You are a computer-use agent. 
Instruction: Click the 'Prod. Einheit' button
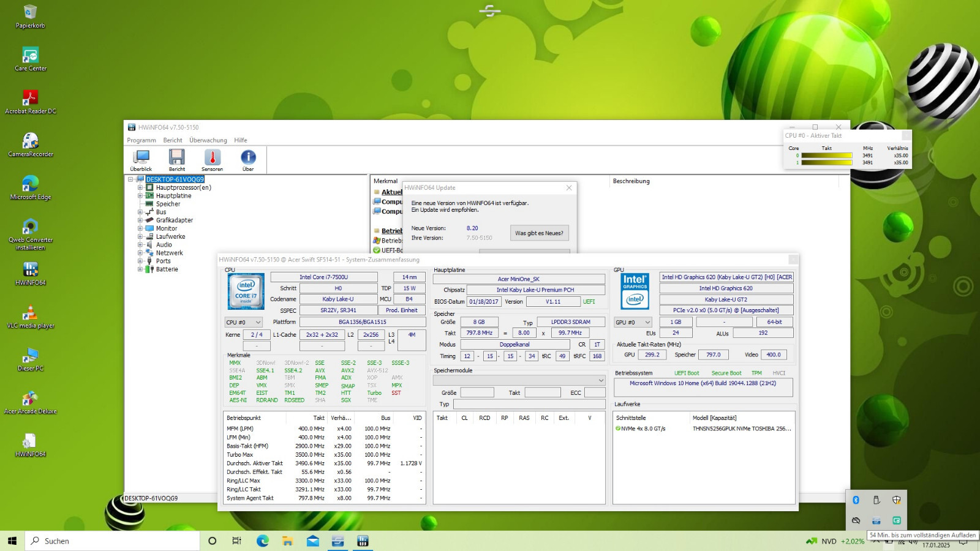click(x=402, y=310)
